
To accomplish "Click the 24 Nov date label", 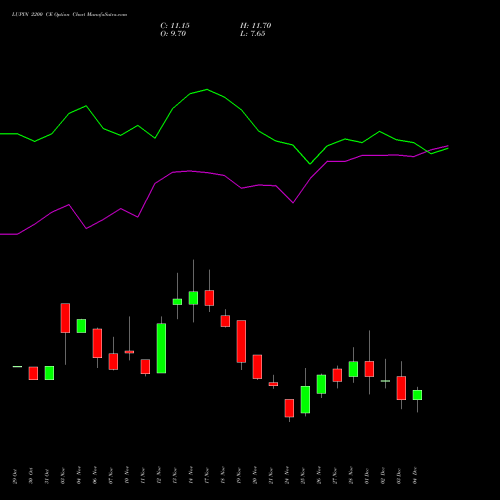I will pos(287,476).
